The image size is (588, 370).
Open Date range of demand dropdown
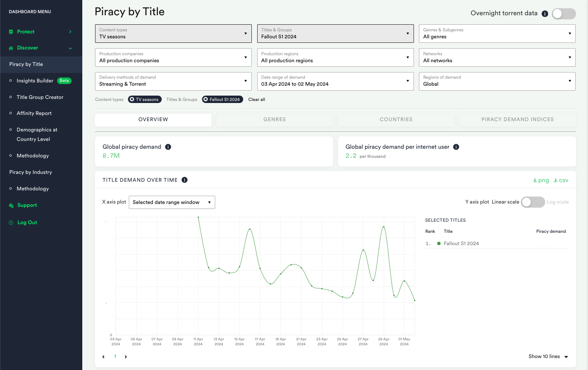tap(335, 81)
